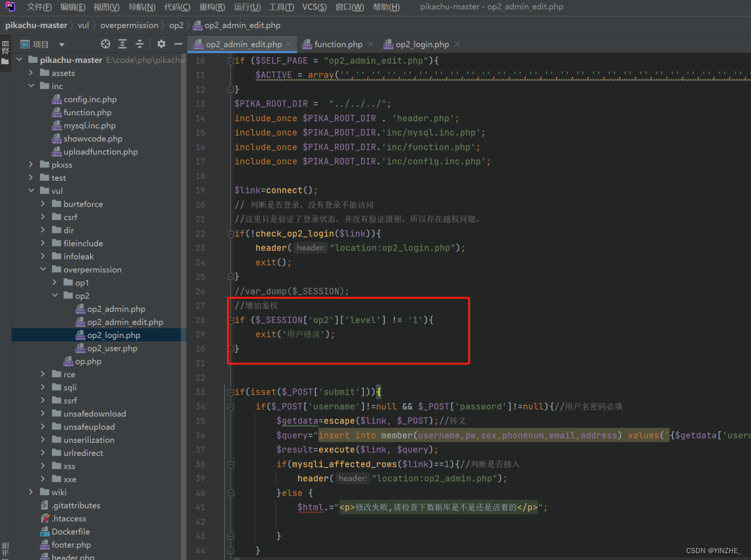Collapse the inc folder
Image resolution: width=751 pixels, height=560 pixels.
tap(31, 86)
